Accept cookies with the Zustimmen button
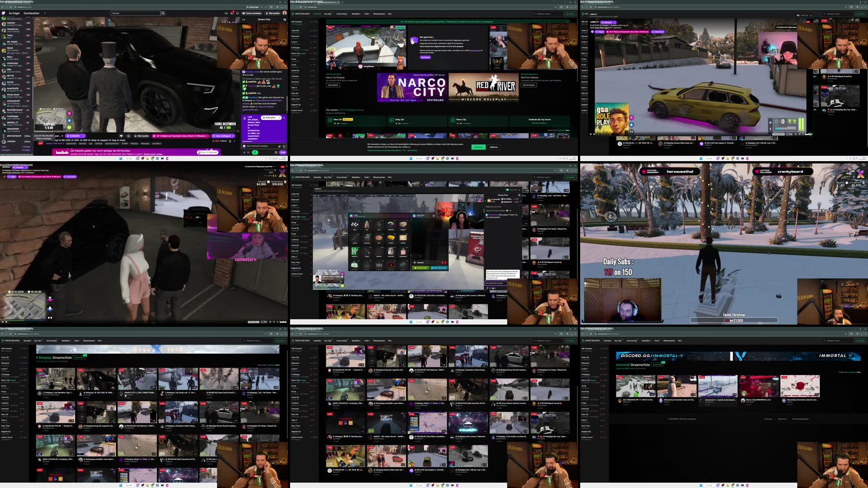The image size is (868, 488). (x=478, y=147)
